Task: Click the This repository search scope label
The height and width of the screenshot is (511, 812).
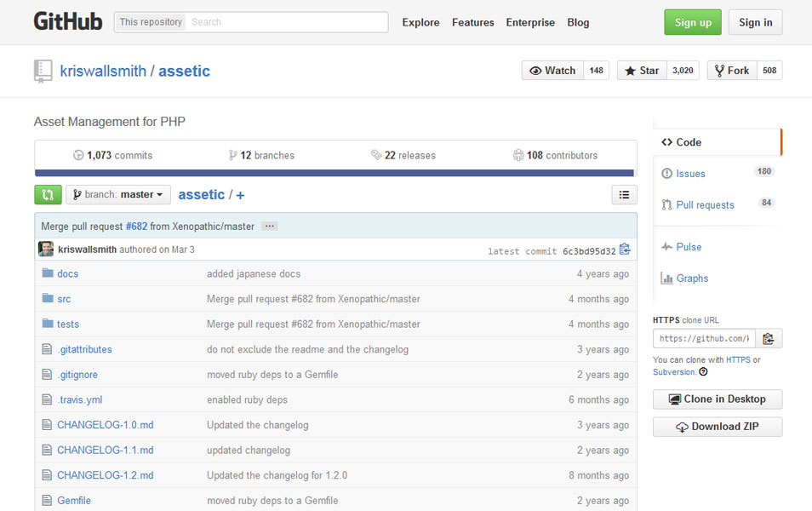Action: pyautogui.click(x=151, y=22)
